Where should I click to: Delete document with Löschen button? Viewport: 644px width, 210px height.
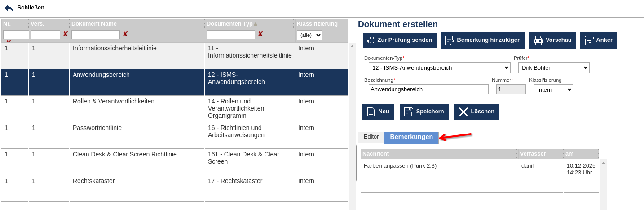coord(476,112)
